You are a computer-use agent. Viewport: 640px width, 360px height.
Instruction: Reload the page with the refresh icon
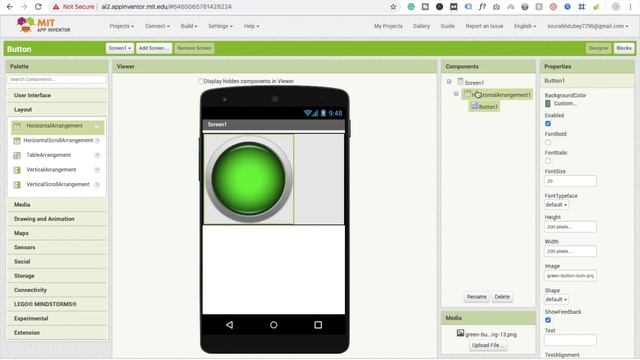38,7
